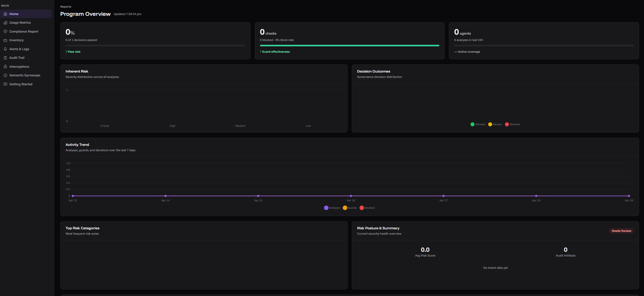Open the Compliance Report menu item

click(x=24, y=32)
